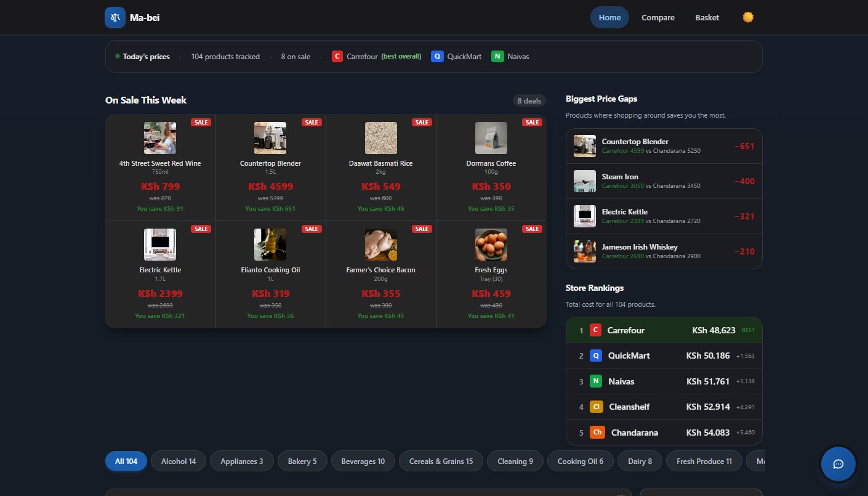Click the Ma-bei brand name
Viewport: 868px width, 496px height.
(145, 17)
